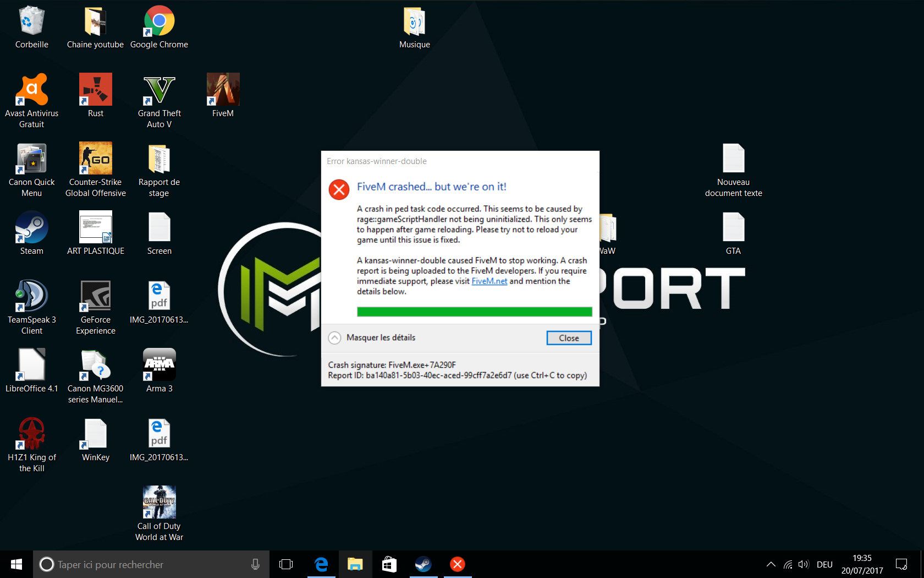Select the WinKey shortcut

click(x=95, y=440)
